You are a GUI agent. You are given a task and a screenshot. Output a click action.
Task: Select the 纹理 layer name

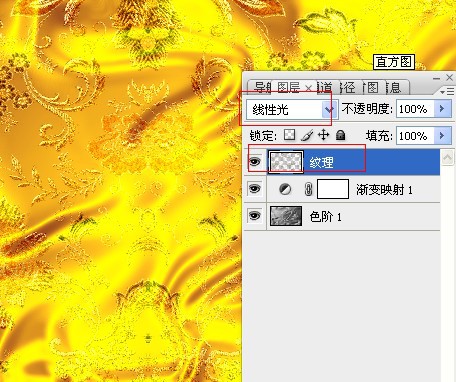321,163
